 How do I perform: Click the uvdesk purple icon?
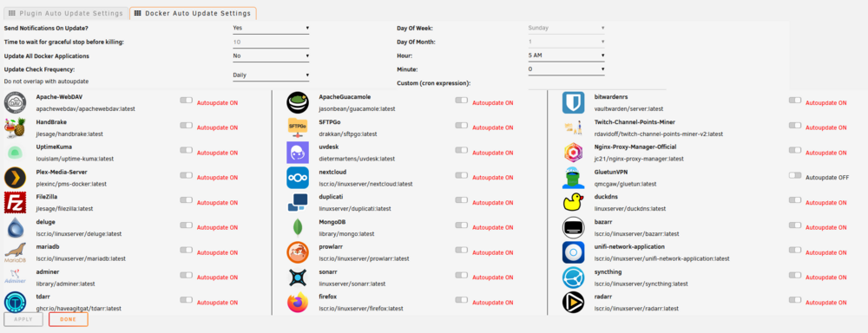pos(297,153)
